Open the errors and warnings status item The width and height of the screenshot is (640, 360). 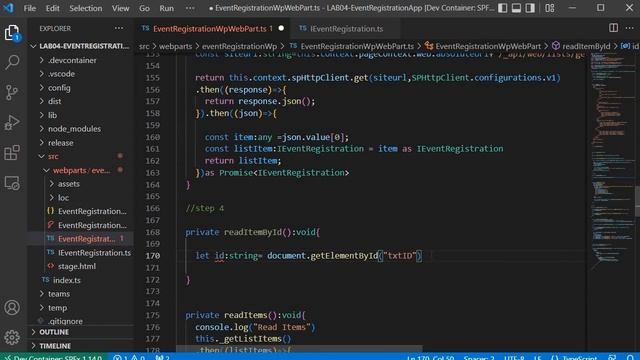(129, 357)
